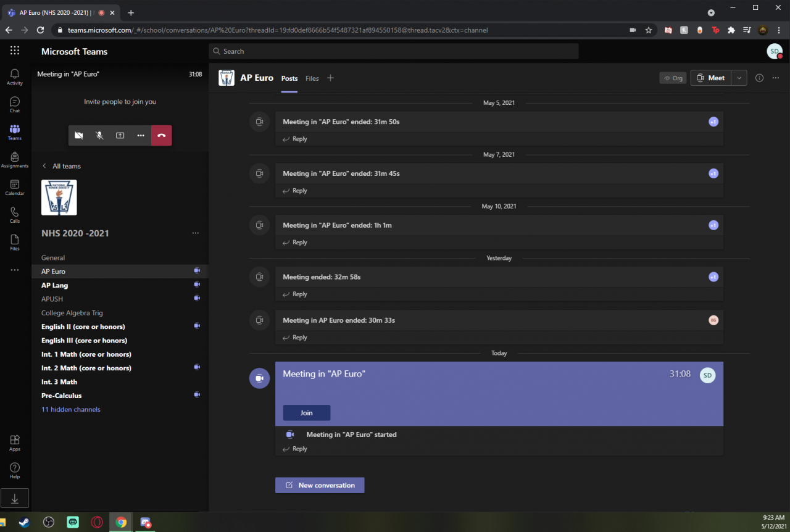
Task: Add a new tab to the channel
Action: coord(330,78)
